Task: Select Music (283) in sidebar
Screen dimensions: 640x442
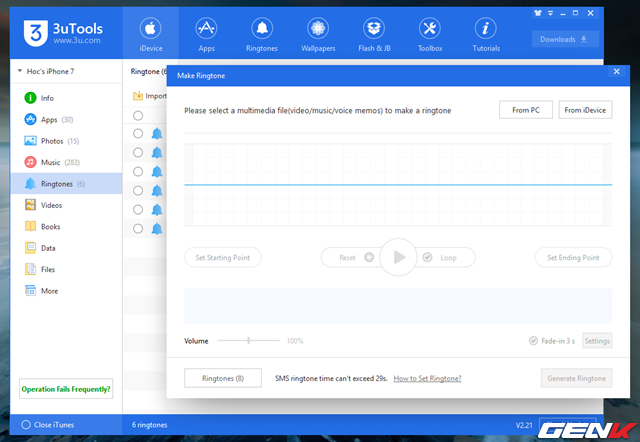Action: pyautogui.click(x=66, y=162)
